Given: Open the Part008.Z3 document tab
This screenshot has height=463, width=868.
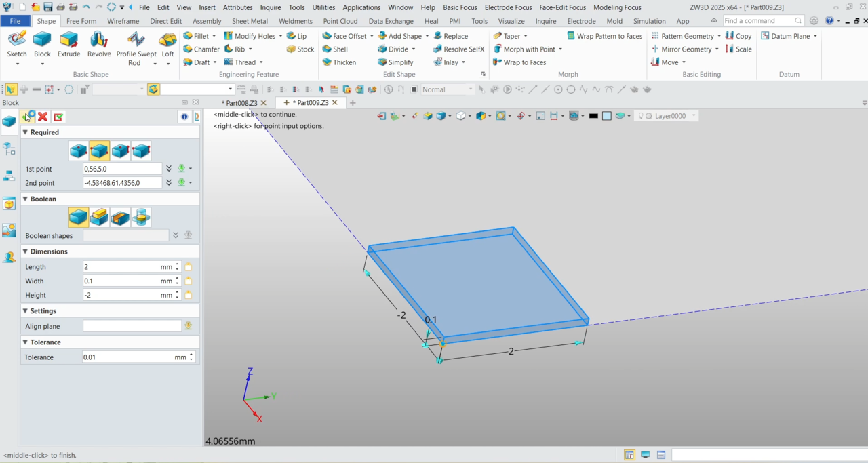Looking at the screenshot, I should (239, 103).
